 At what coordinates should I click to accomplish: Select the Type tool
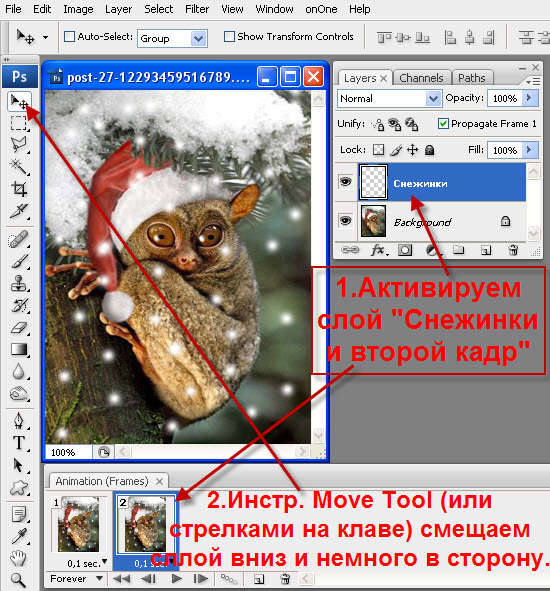coord(19,443)
